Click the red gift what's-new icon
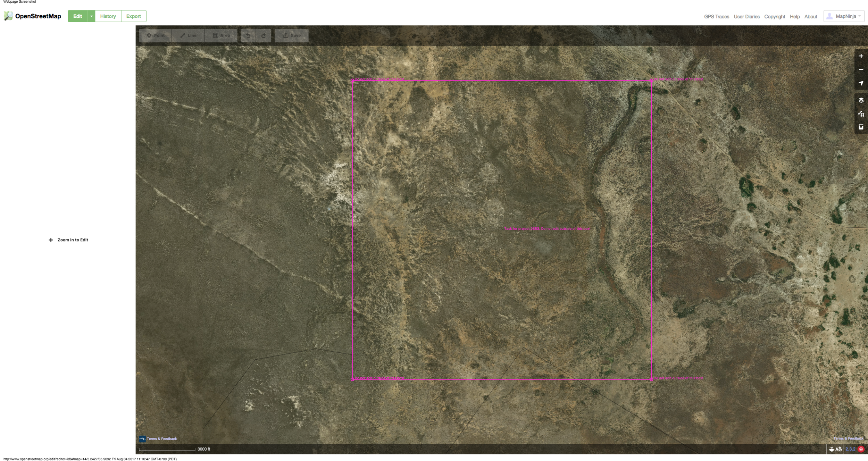This screenshot has height=461, width=868. click(x=861, y=449)
